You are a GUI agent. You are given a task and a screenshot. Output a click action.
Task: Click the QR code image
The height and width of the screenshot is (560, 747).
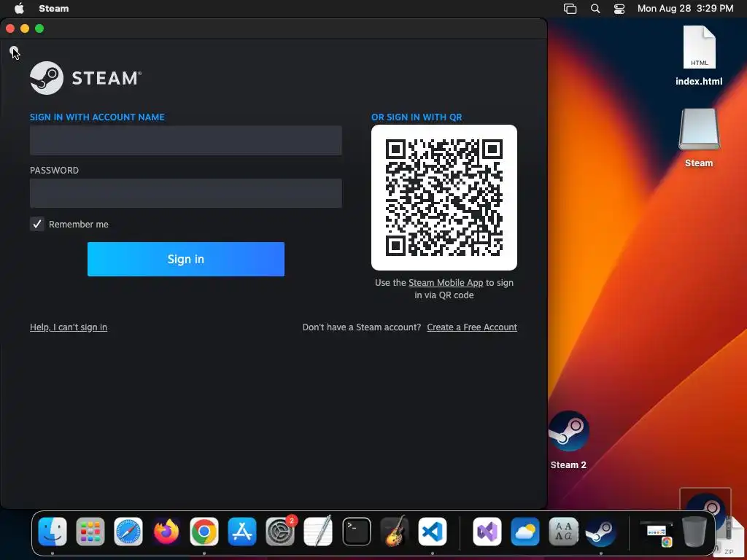pos(444,198)
